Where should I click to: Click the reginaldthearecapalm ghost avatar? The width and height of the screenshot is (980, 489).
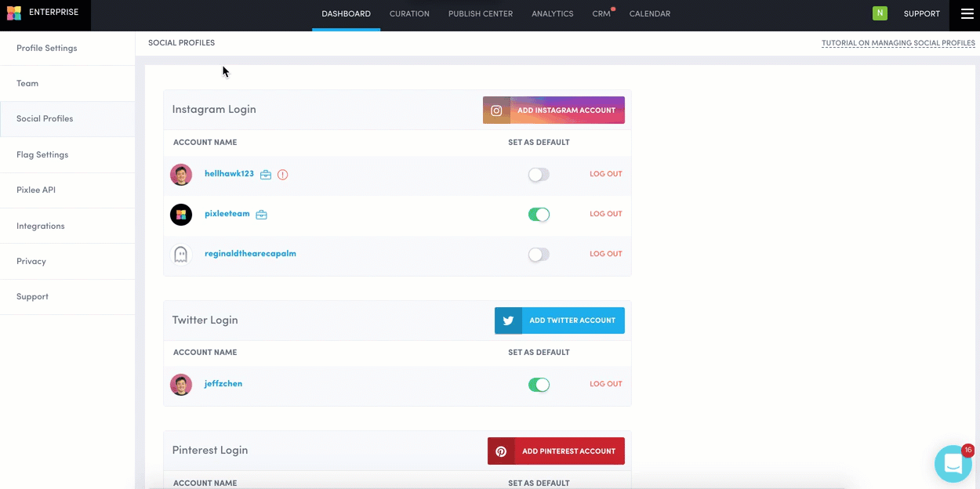(x=181, y=255)
